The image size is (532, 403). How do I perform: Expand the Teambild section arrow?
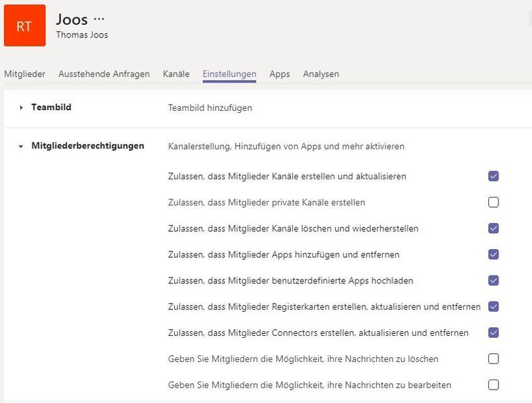point(21,107)
